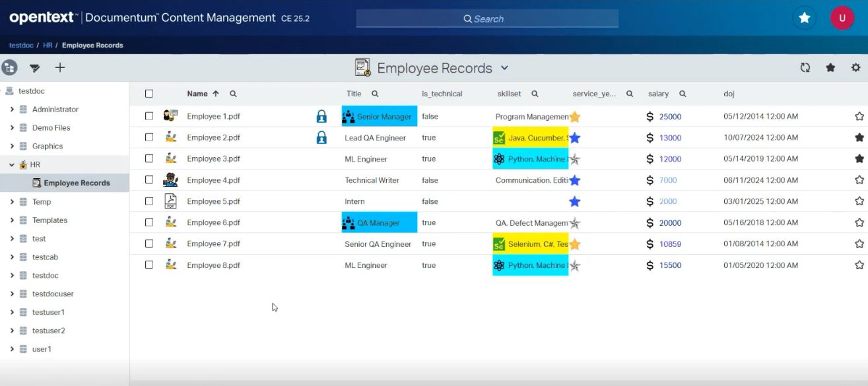Viewport: 868px width, 386px height.
Task: Click the plus icon to add content
Action: (60, 67)
